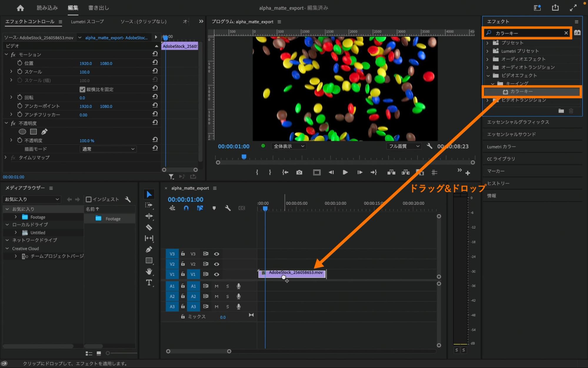Open the エッセンシャルグラフィックス panel
Image resolution: width=588 pixels, height=368 pixels.
(518, 122)
